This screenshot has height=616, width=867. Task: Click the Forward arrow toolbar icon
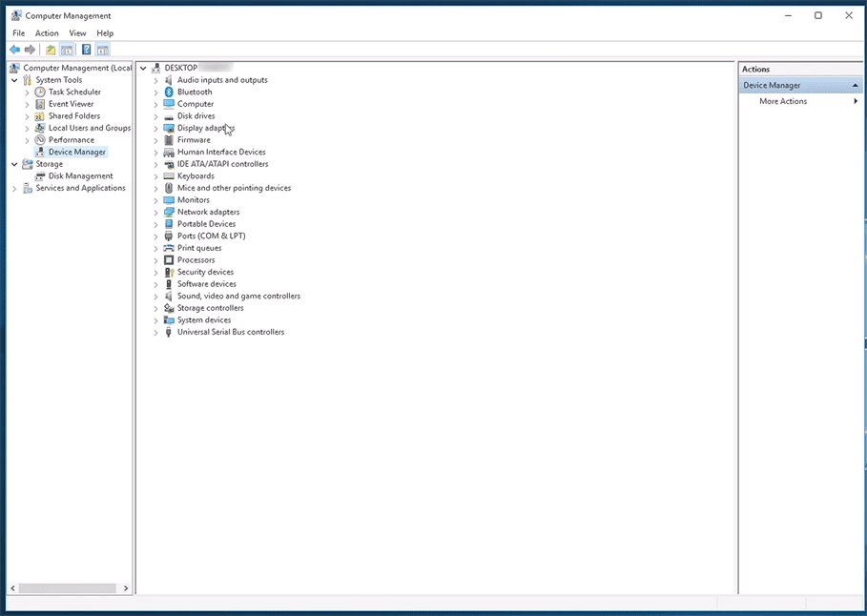(31, 50)
